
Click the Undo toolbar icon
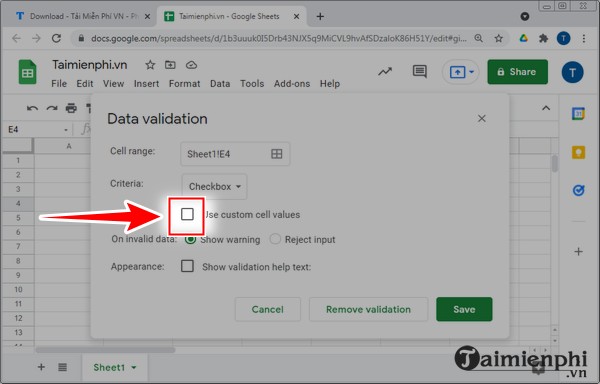32,109
